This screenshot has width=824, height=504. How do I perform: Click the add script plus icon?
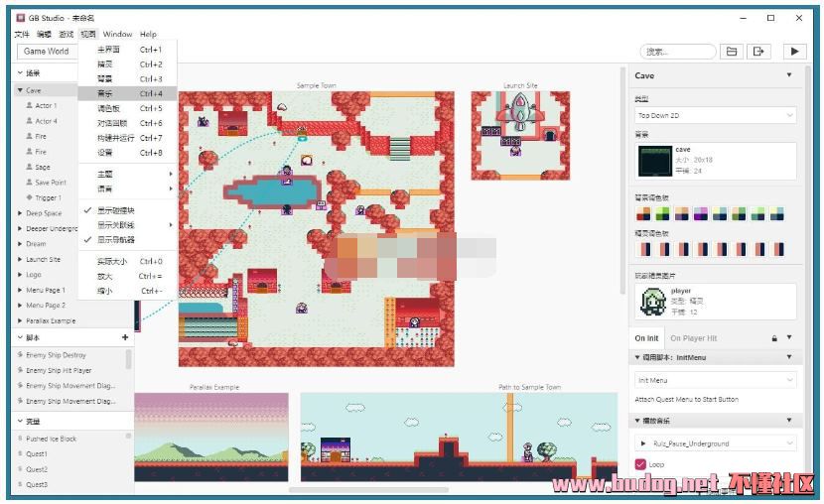click(125, 337)
